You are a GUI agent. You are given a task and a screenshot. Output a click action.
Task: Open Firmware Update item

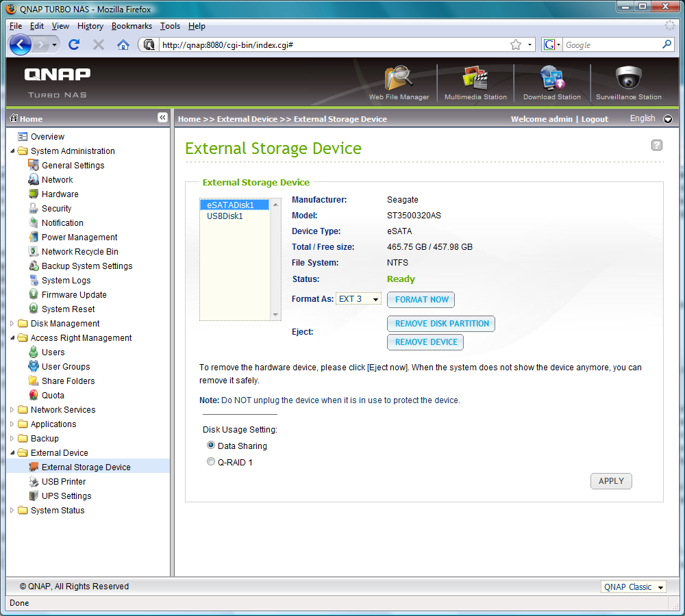point(74,295)
